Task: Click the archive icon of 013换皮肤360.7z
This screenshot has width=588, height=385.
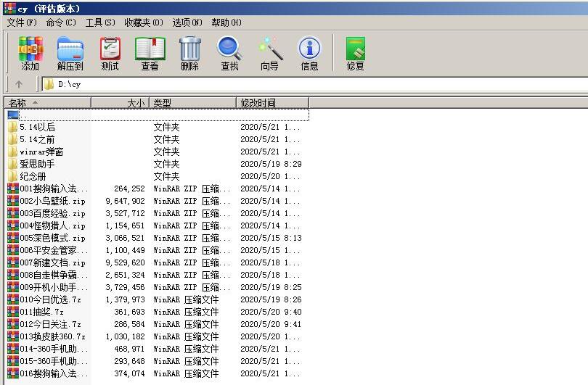Action: click(13, 336)
